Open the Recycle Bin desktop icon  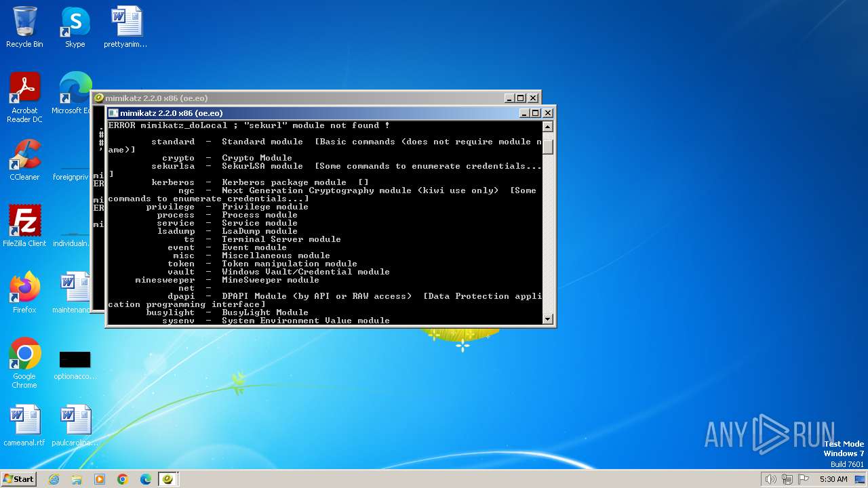[x=24, y=27]
